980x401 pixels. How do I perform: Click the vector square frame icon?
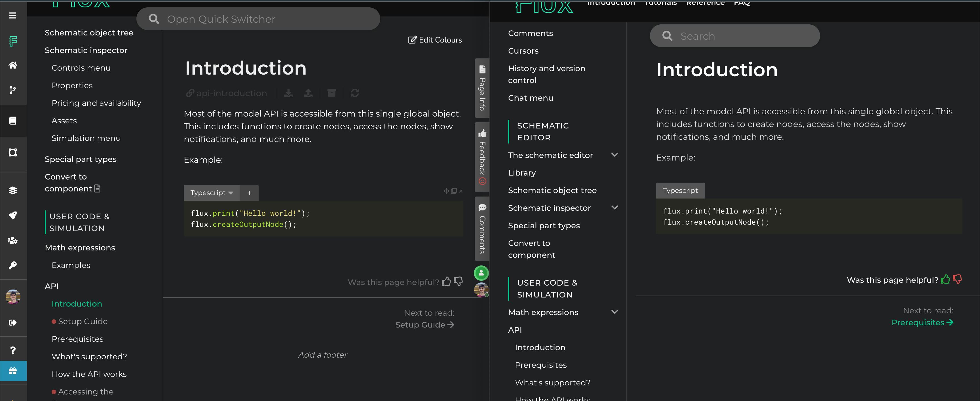click(12, 153)
